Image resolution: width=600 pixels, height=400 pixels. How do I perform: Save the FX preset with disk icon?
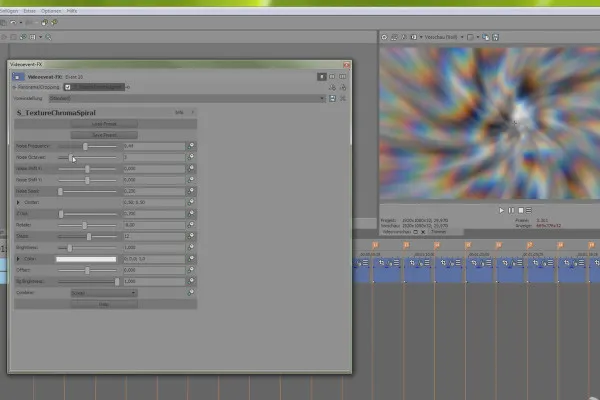point(333,98)
